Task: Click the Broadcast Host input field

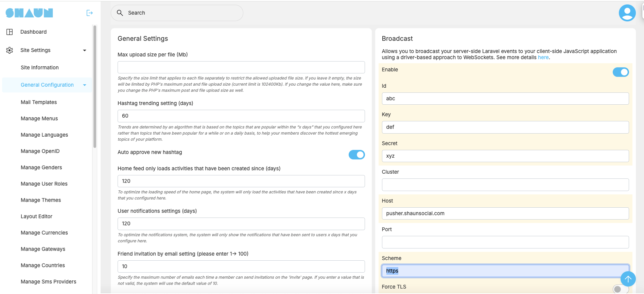Action: 505,213
